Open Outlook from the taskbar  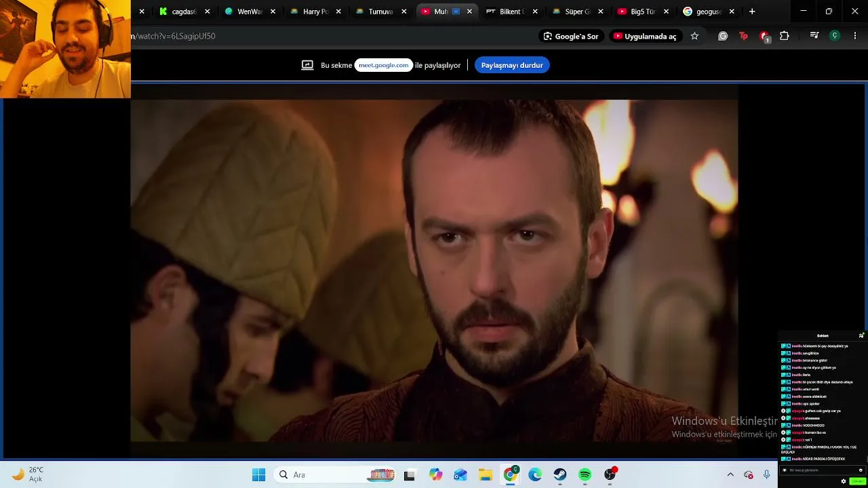[x=460, y=474]
